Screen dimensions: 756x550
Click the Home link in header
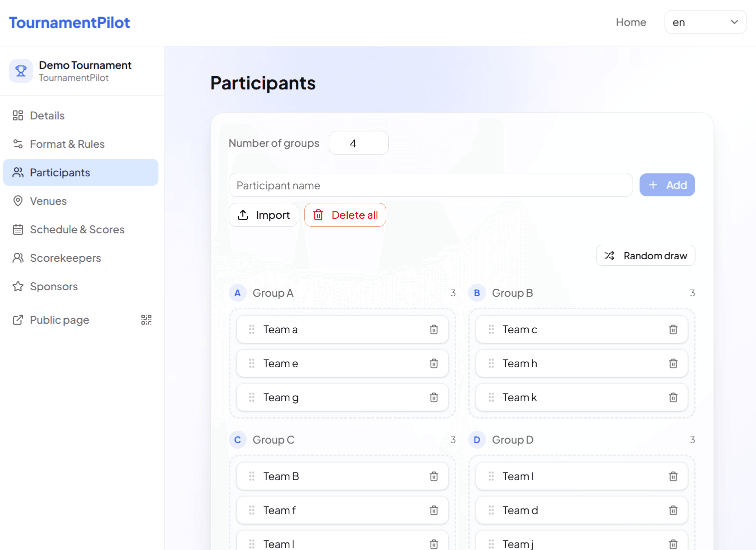[x=631, y=22]
